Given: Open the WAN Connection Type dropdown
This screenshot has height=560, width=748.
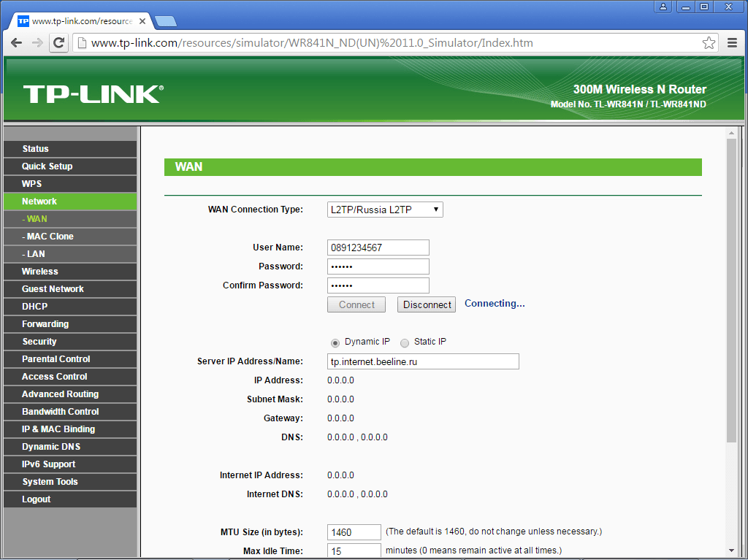Looking at the screenshot, I should point(385,210).
